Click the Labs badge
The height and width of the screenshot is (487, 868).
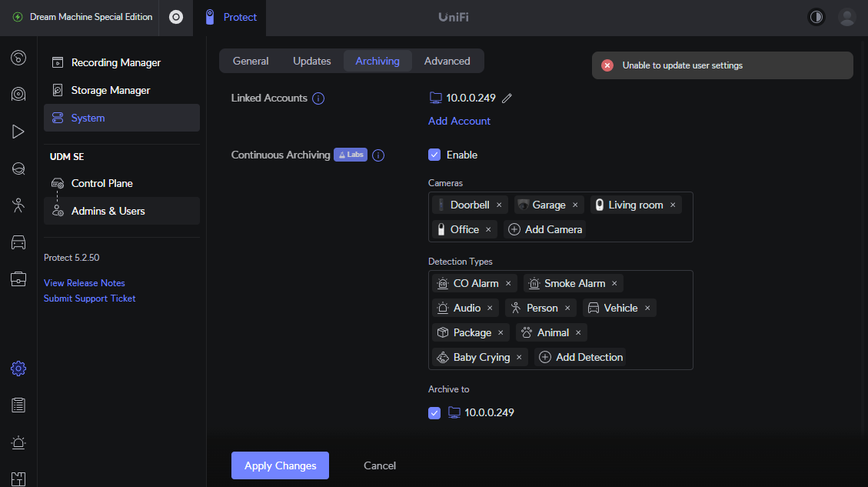point(351,155)
